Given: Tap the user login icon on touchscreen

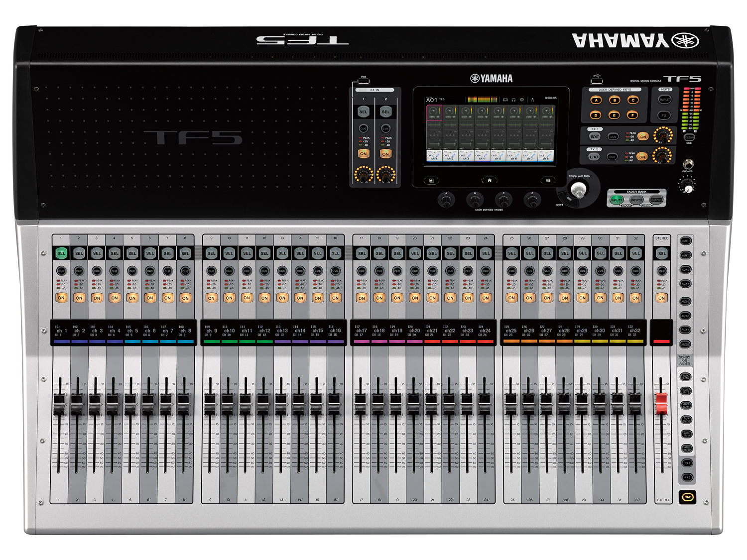Looking at the screenshot, I should click(x=532, y=100).
